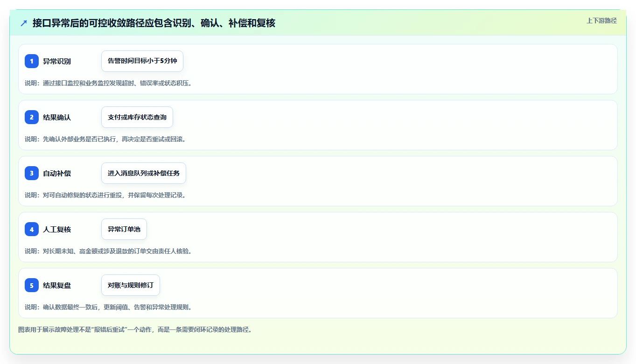Viewport: 636px width, 364px height.
Task: Click the 结果确认 step title
Action: [x=57, y=117]
